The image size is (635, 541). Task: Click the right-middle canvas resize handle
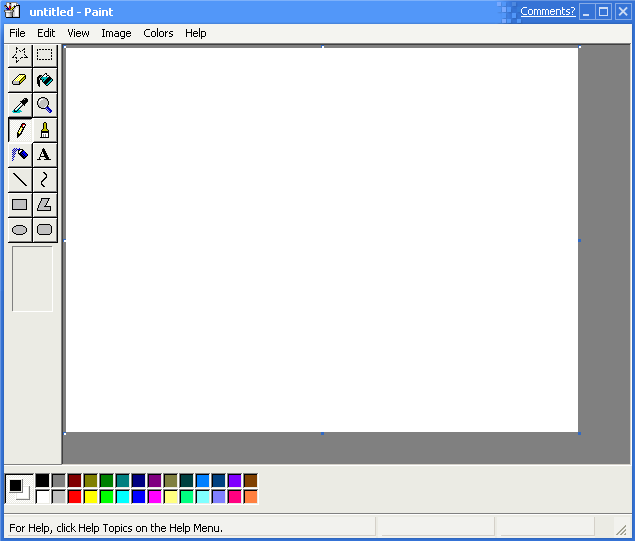pyautogui.click(x=580, y=241)
